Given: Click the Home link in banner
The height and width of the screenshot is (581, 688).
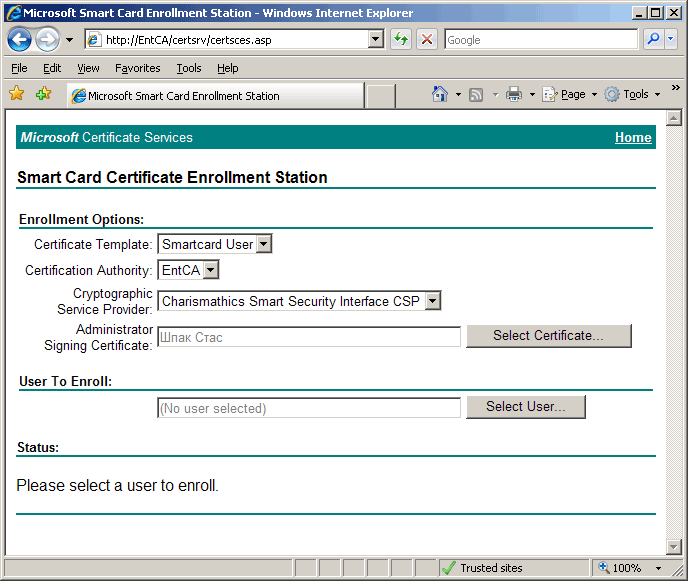Looking at the screenshot, I should (633, 137).
